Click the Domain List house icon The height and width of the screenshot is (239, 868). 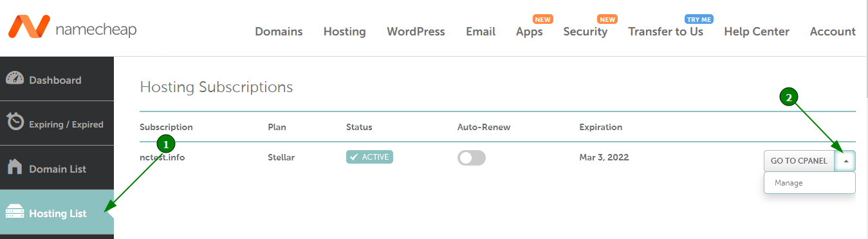point(15,167)
